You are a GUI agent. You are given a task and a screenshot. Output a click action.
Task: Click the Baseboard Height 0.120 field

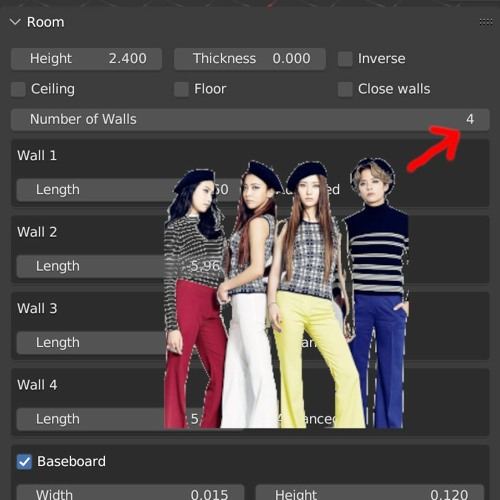coord(370,493)
